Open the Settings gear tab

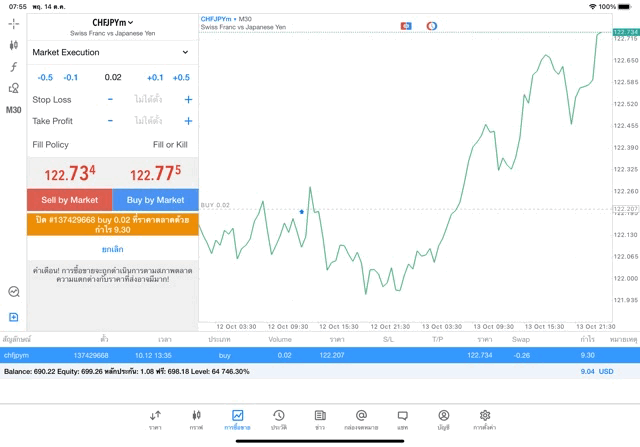(x=485, y=420)
